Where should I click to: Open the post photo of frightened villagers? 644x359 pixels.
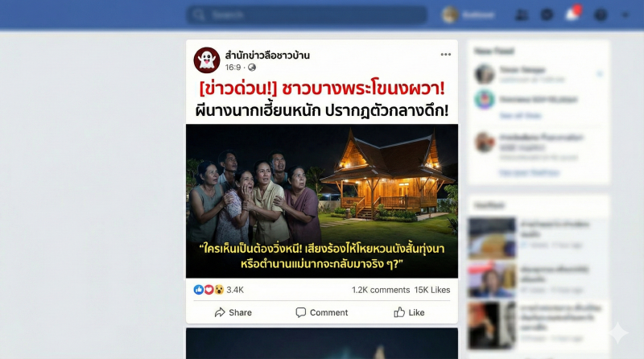coord(322,201)
